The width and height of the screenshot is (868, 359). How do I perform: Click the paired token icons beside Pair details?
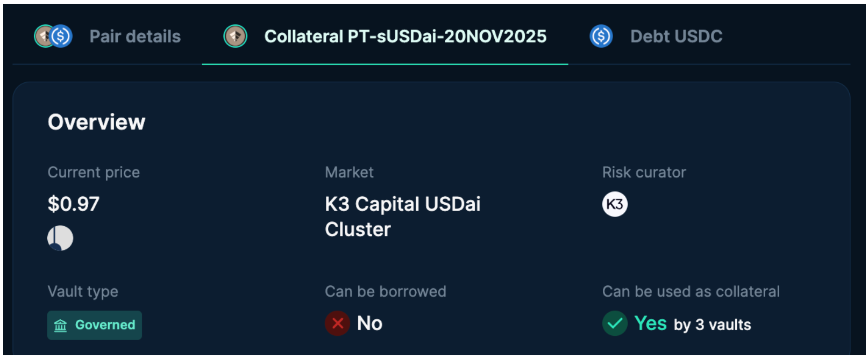click(x=53, y=37)
